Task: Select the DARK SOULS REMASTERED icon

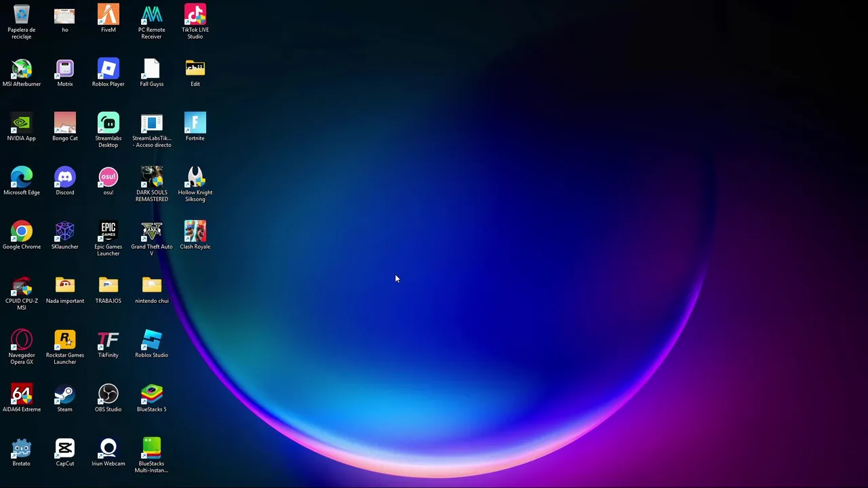Action: [152, 177]
